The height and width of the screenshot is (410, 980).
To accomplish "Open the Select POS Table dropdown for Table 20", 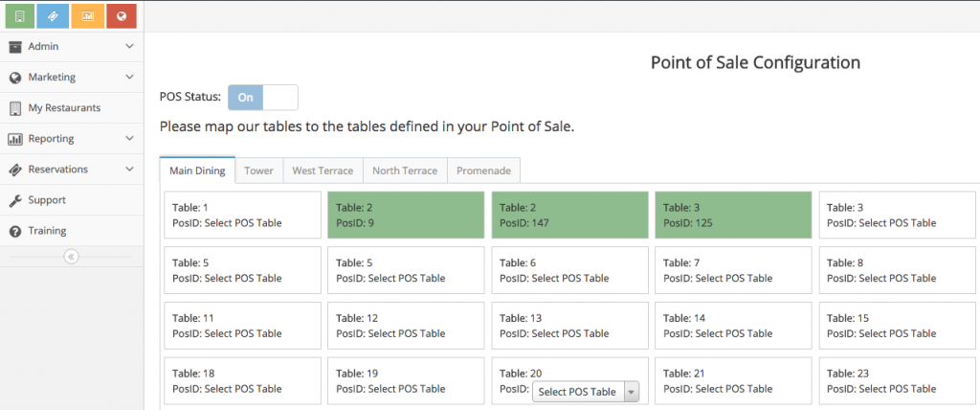I will [x=586, y=391].
